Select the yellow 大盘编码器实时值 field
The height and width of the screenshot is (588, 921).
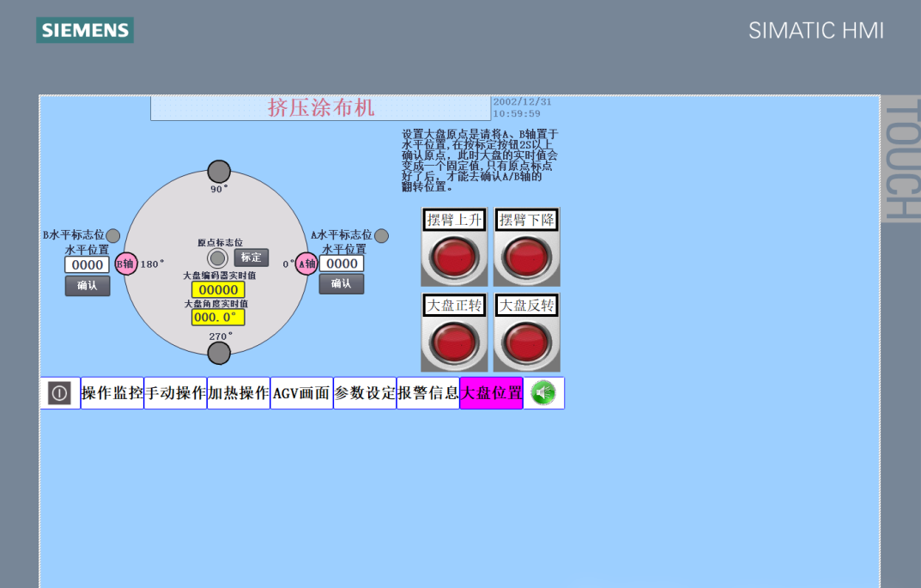[x=218, y=290]
